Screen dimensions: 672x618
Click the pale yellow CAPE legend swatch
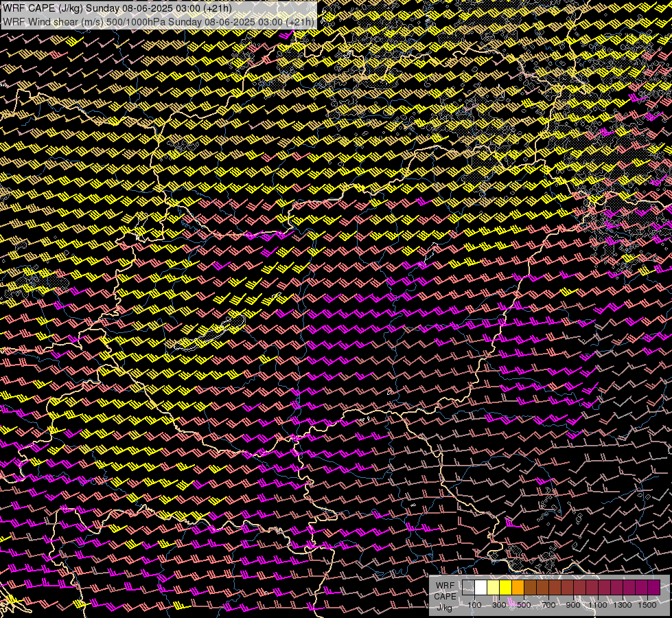click(x=494, y=588)
